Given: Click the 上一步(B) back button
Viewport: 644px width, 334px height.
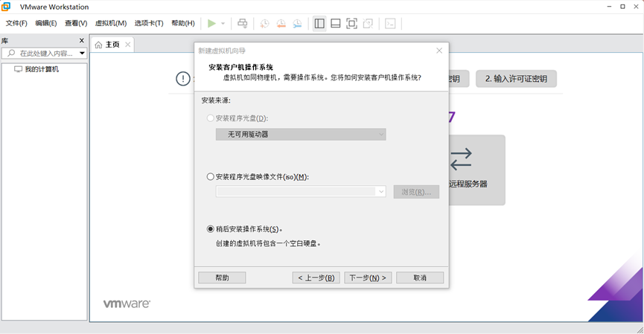Looking at the screenshot, I should 316,277.
